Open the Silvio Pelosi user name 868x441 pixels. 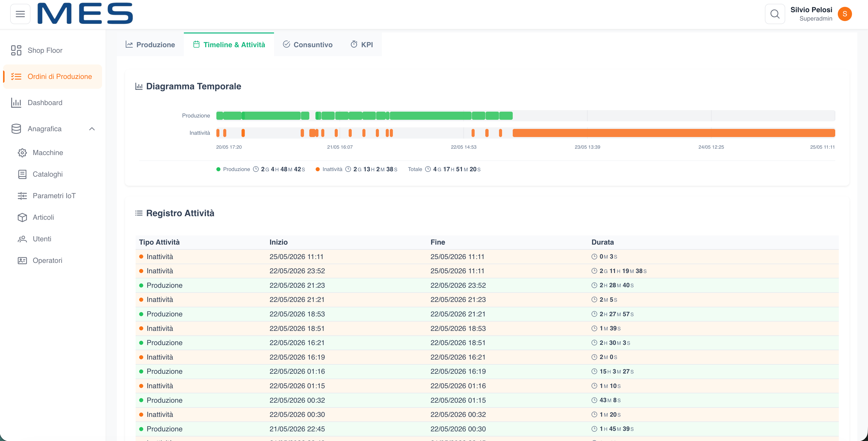click(811, 10)
